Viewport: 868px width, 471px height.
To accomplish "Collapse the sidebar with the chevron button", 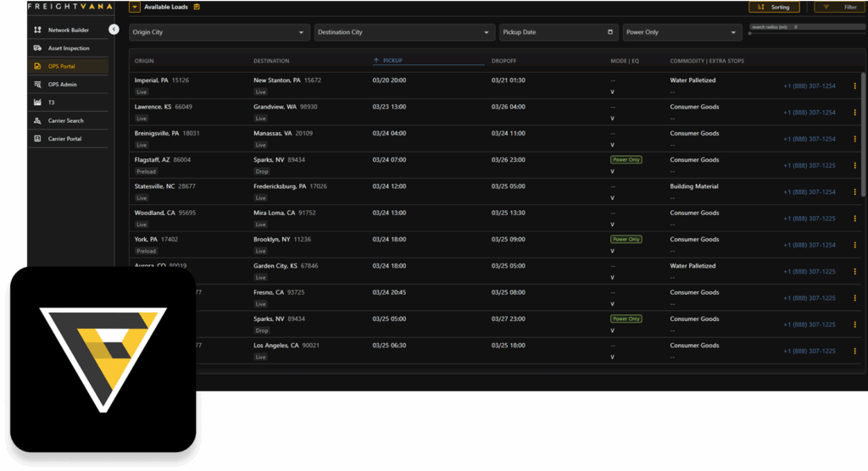I will [114, 30].
